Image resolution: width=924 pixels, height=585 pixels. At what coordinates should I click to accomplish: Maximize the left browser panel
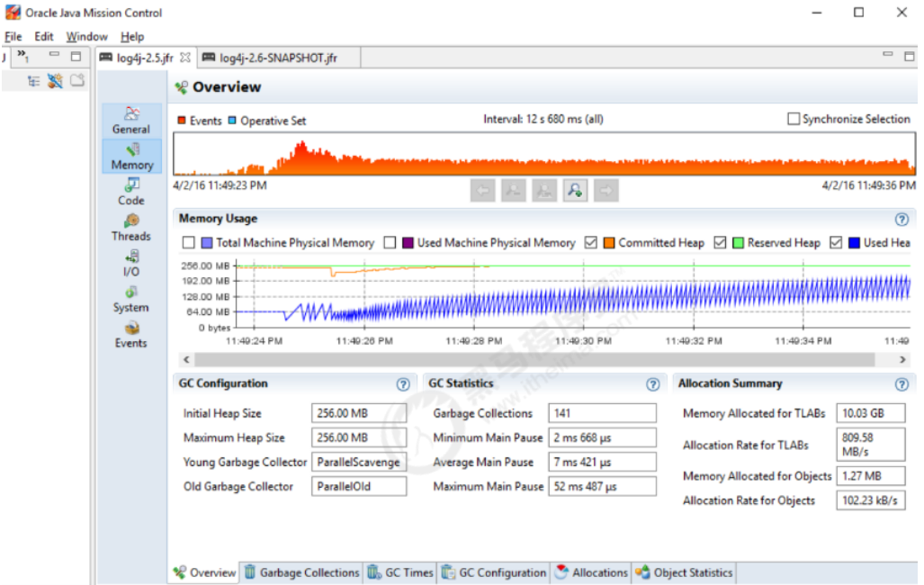click(76, 56)
